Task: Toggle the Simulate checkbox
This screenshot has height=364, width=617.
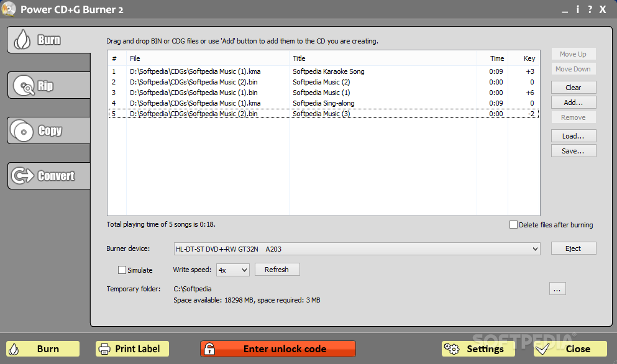Action: click(x=122, y=270)
